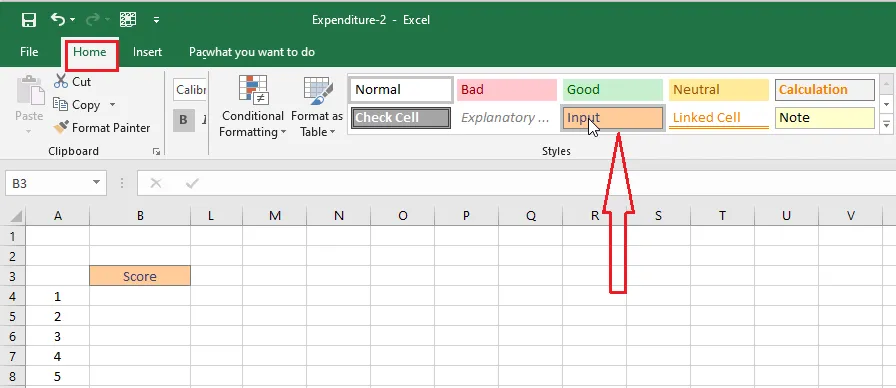Viewport: 896px width, 388px height.
Task: Apply the Input cell style
Action: tap(613, 118)
